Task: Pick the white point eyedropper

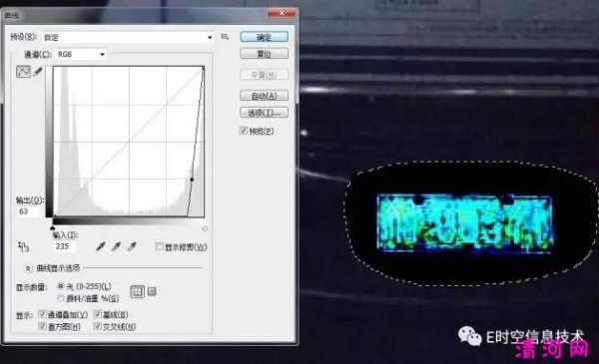Action: coord(132,246)
